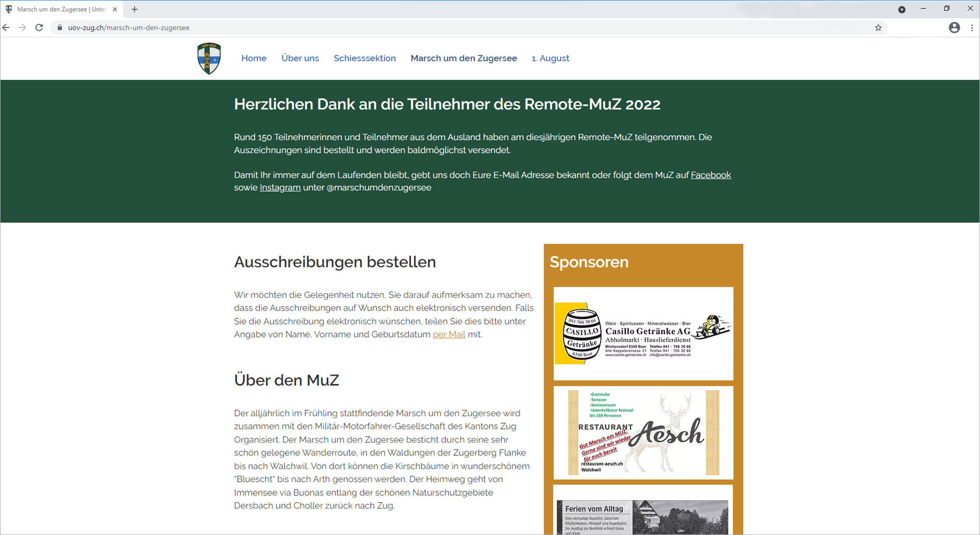Follow the Facebook link

click(x=710, y=175)
